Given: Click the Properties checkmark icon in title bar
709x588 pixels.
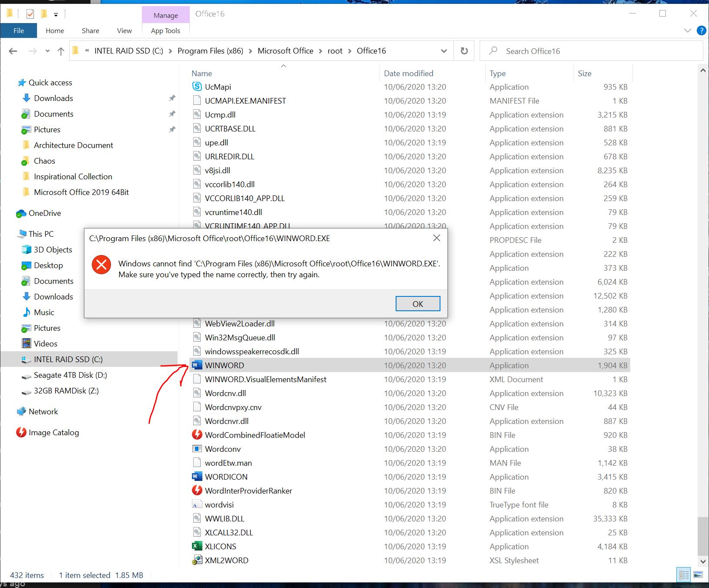Looking at the screenshot, I should click(30, 14).
